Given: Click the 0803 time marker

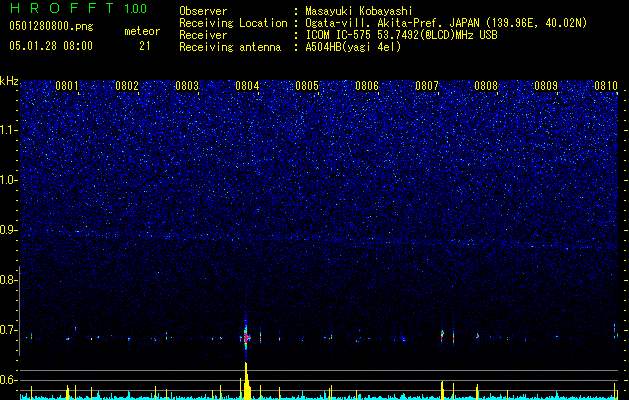Looking at the screenshot, I should coord(187,86).
